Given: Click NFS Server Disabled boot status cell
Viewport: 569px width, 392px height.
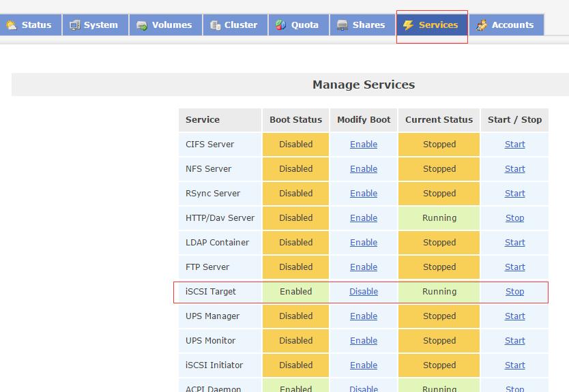Looking at the screenshot, I should click(295, 169).
